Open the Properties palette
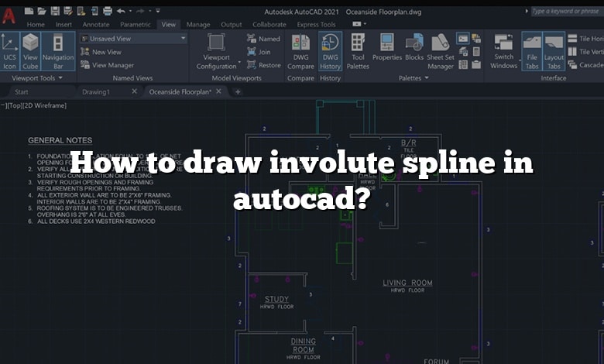This screenshot has height=364, width=604. 386,47
